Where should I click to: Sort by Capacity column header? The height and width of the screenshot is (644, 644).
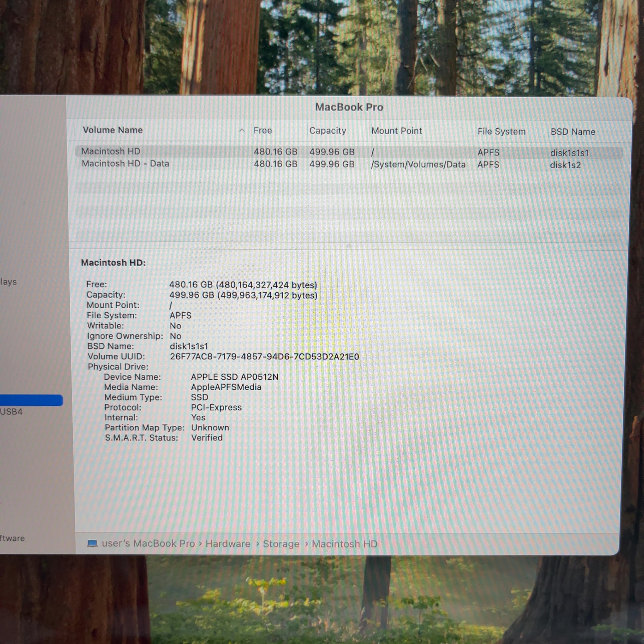(328, 131)
